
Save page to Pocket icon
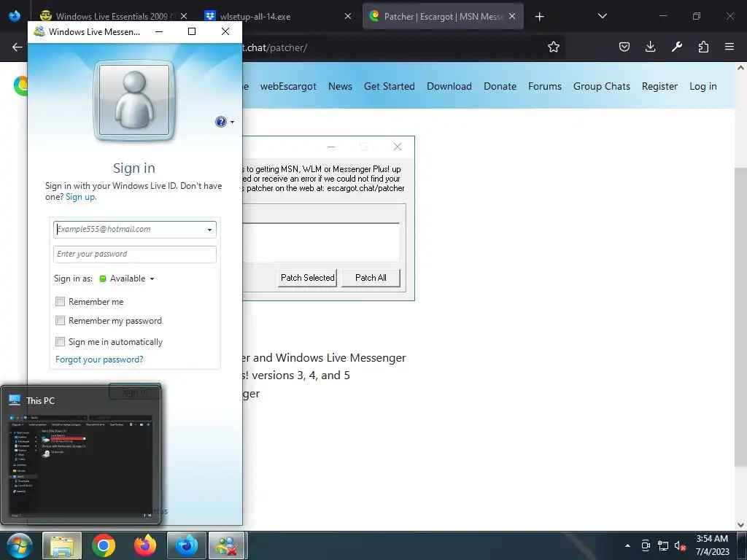click(x=624, y=47)
